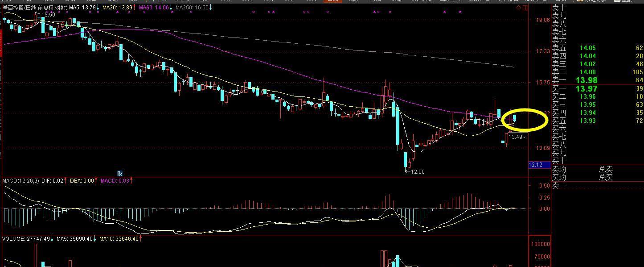Select the 买三 bid price 13.95
Screen dimensions: 644x267
coord(588,105)
